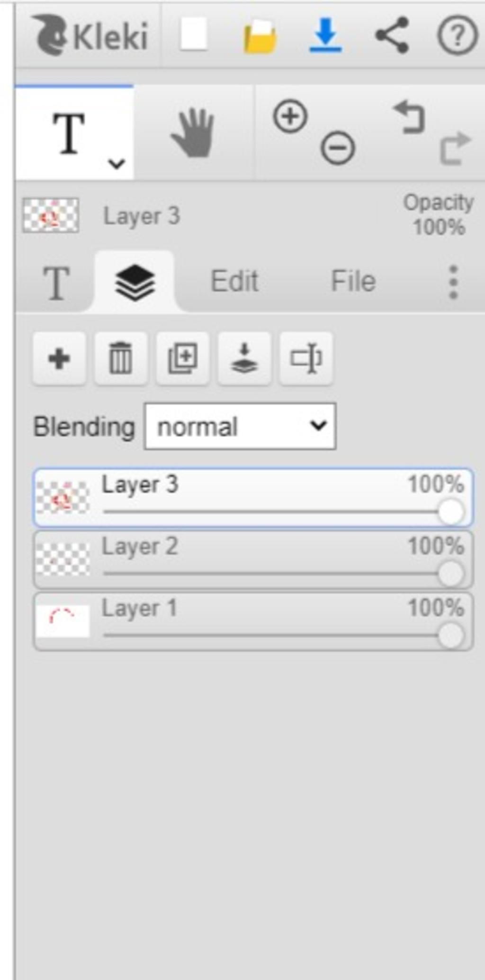Open the three-dot more options menu
The width and height of the screenshot is (485, 980).
(453, 282)
